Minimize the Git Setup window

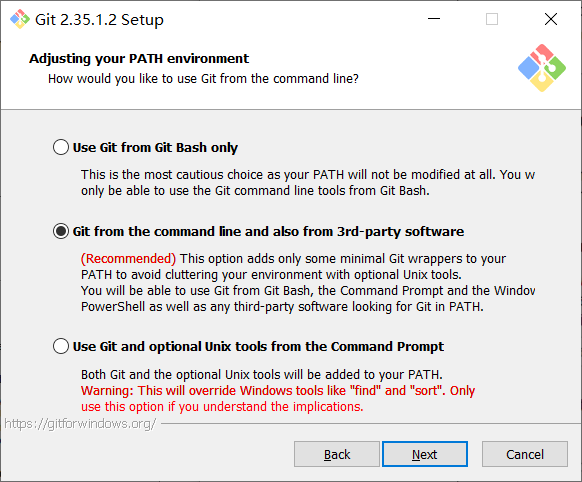pyautogui.click(x=434, y=19)
